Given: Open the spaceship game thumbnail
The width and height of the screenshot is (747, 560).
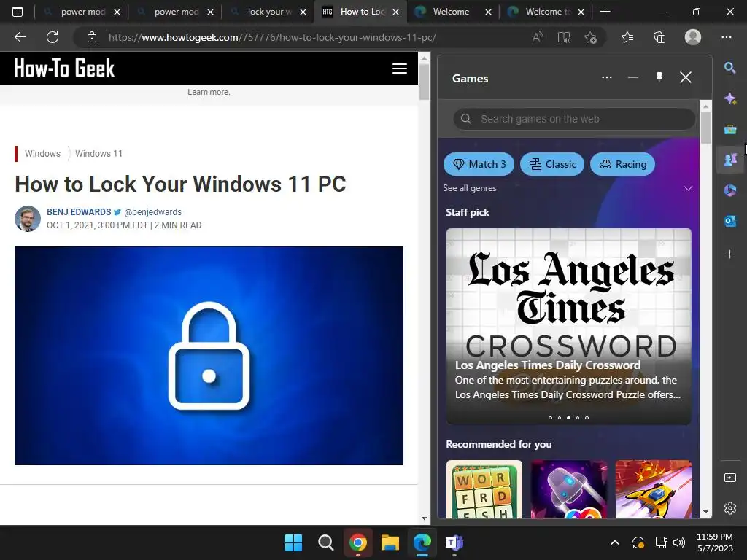Looking at the screenshot, I should [x=569, y=489].
